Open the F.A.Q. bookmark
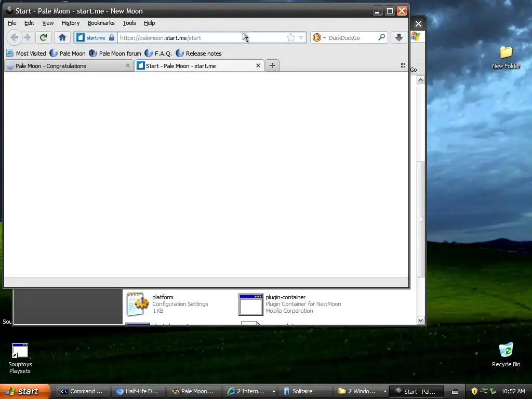 pos(158,54)
